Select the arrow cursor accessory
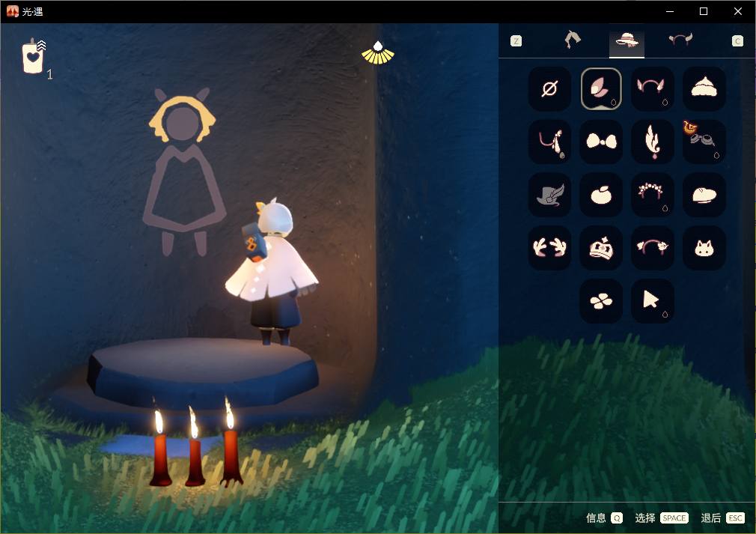 pyautogui.click(x=653, y=301)
